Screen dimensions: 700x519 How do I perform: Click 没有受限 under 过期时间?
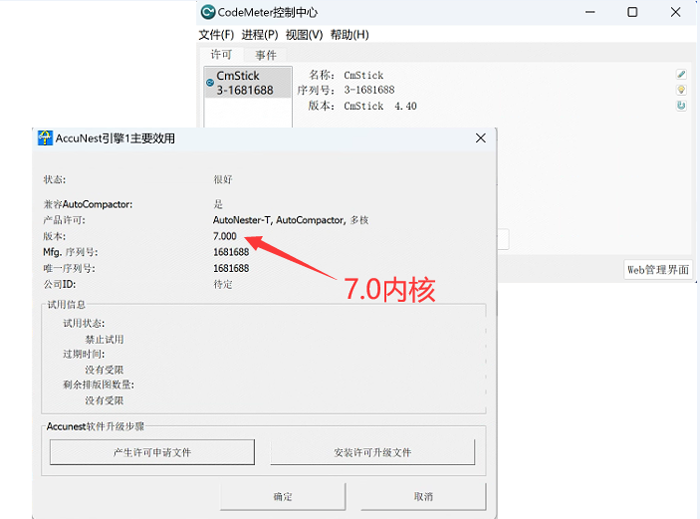104,370
